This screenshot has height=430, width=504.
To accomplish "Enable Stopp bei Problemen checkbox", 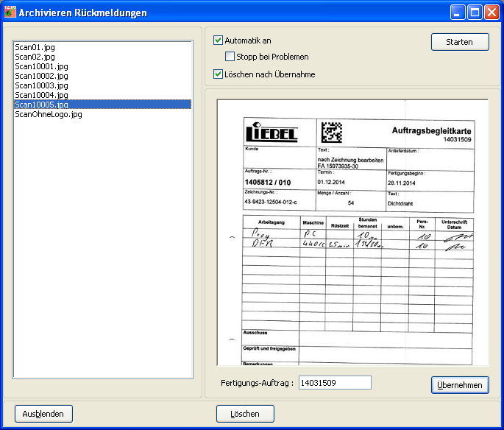I will pos(230,57).
